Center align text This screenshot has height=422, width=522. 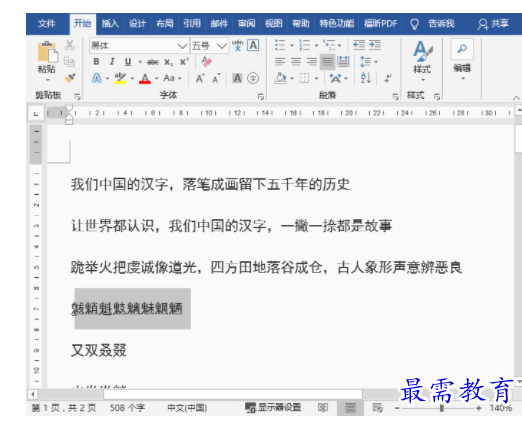(x=296, y=62)
